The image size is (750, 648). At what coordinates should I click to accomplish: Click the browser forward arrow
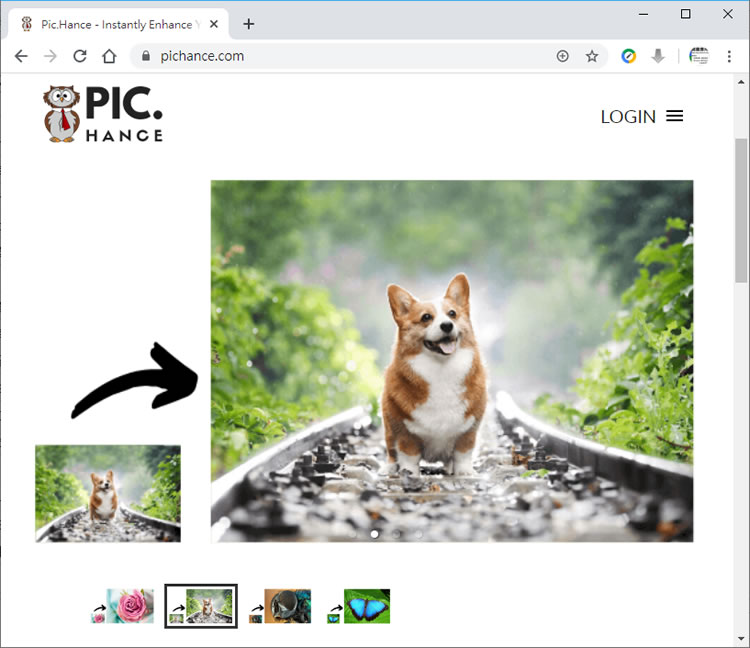click(x=50, y=56)
